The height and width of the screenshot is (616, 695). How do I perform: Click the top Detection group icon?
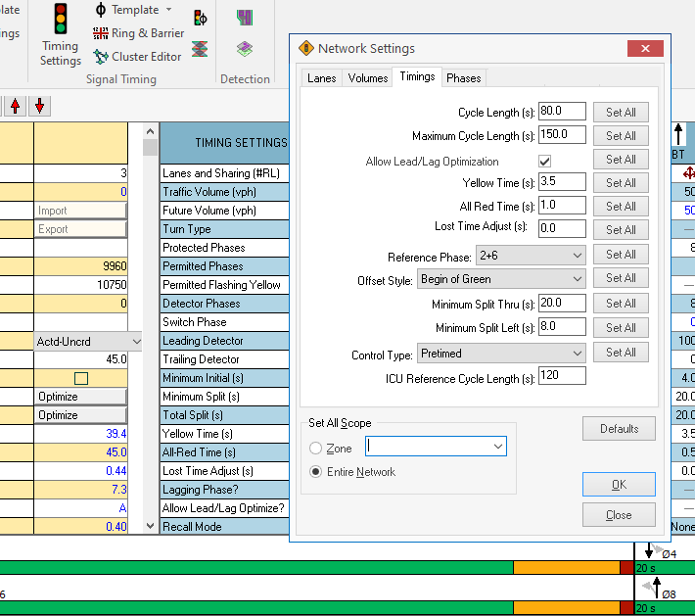point(244,18)
